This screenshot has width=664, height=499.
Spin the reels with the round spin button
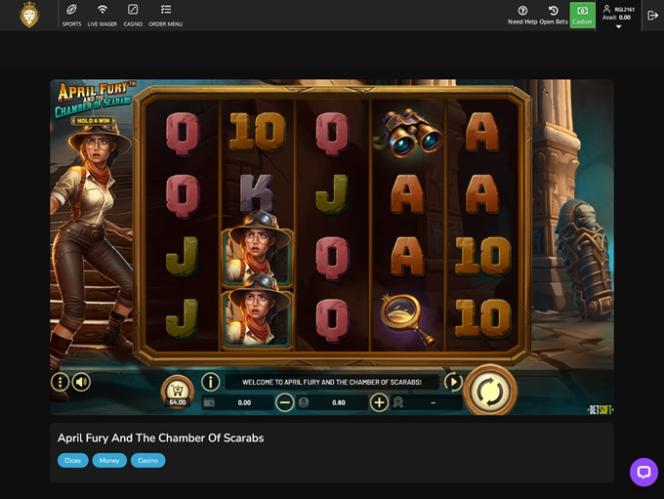click(x=490, y=391)
